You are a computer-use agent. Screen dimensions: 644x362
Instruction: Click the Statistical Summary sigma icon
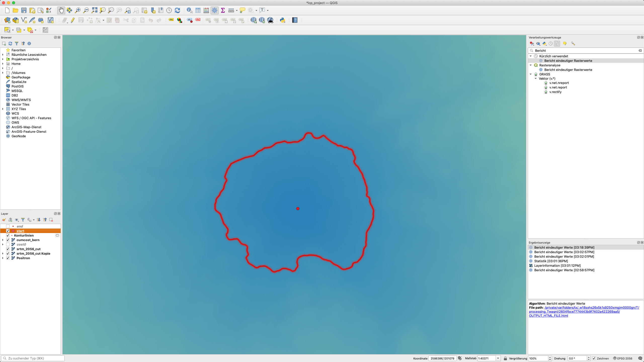pyautogui.click(x=223, y=10)
